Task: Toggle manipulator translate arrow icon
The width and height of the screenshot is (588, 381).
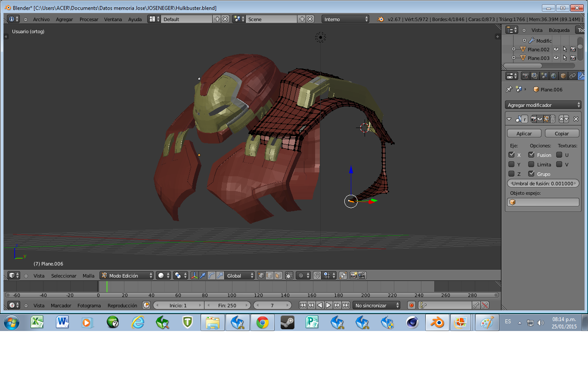Action: point(203,275)
